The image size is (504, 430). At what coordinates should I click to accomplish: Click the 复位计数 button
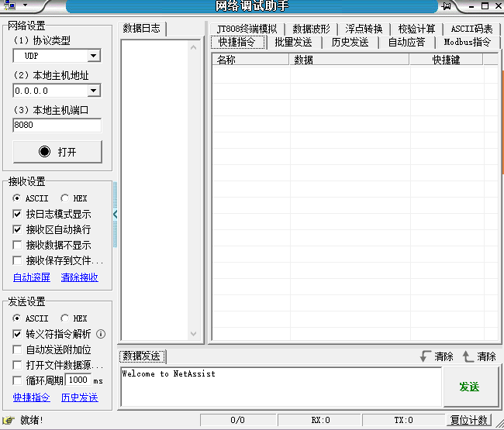[x=469, y=420]
